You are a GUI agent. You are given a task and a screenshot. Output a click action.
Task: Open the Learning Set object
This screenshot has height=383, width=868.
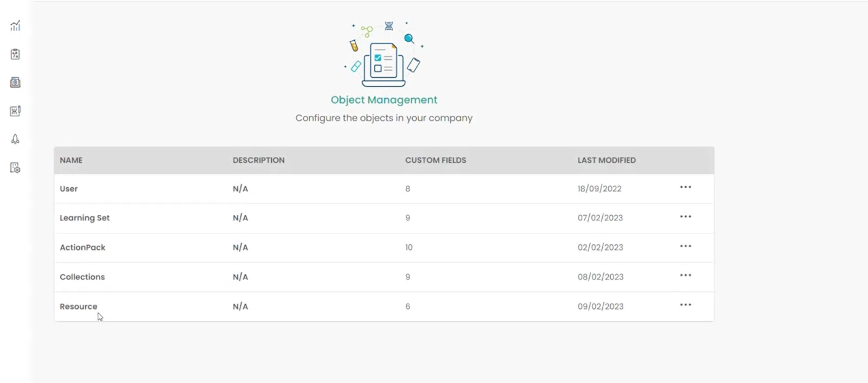click(x=85, y=218)
